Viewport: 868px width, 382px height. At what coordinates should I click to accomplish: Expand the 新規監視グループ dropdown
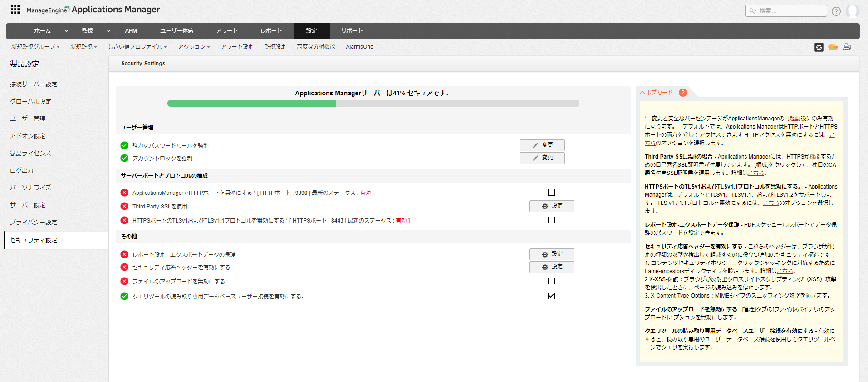click(35, 47)
